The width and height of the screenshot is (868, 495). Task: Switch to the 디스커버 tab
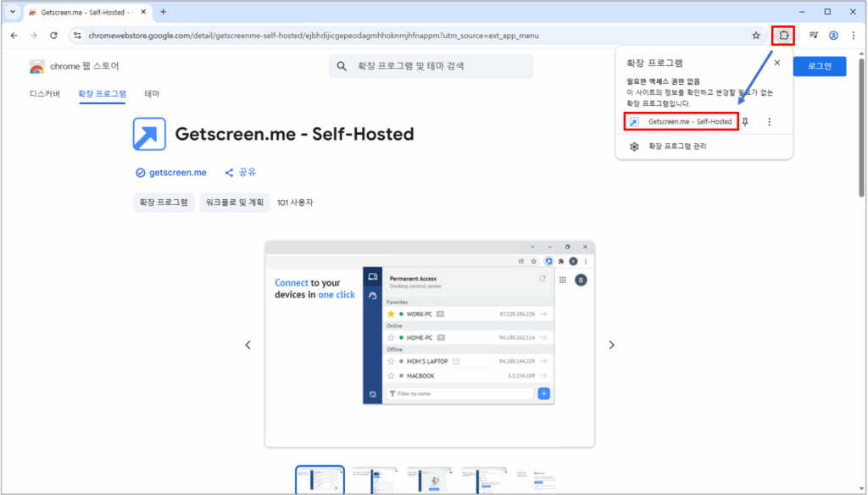(45, 93)
